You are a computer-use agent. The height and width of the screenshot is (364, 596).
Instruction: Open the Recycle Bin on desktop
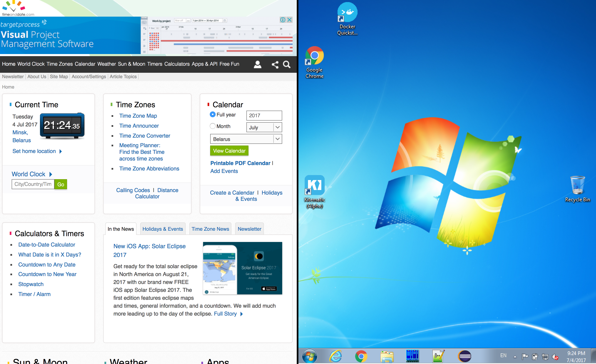point(577,189)
